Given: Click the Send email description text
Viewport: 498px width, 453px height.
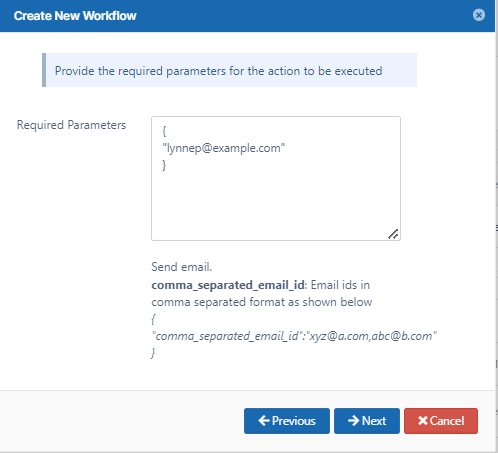Looking at the screenshot, I should (182, 267).
